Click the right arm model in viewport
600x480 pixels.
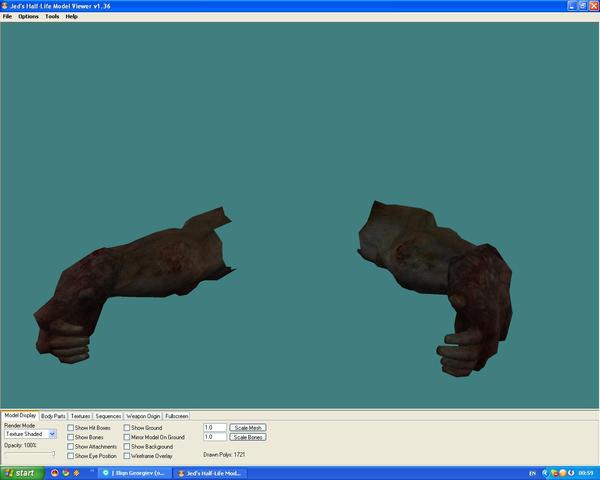point(436,288)
